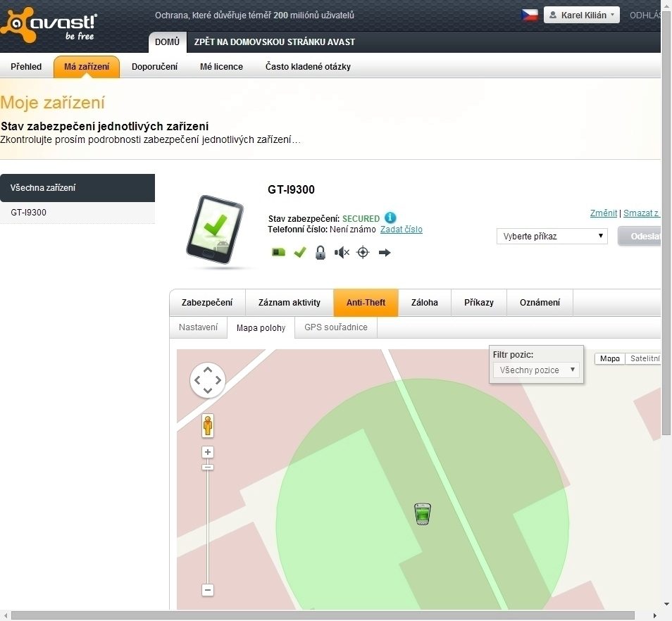Open the Záloha tab
Viewport: 672px width, 621px height.
coord(425,302)
